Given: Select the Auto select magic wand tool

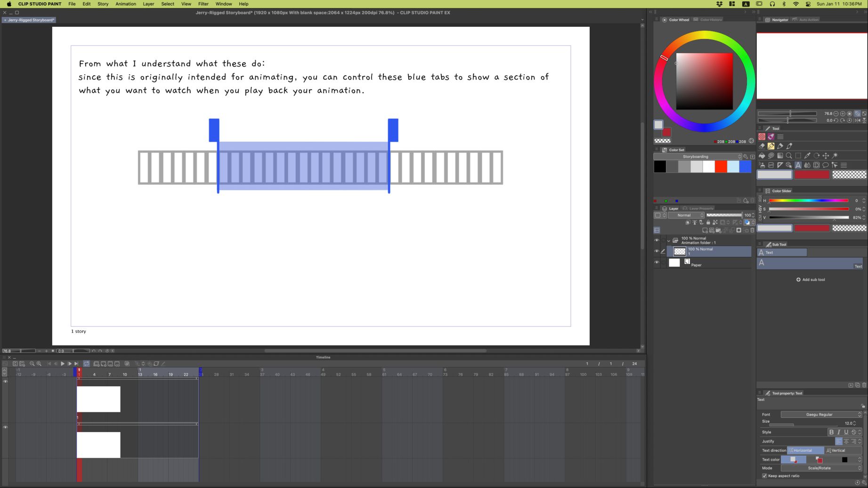Looking at the screenshot, I should point(835,156).
